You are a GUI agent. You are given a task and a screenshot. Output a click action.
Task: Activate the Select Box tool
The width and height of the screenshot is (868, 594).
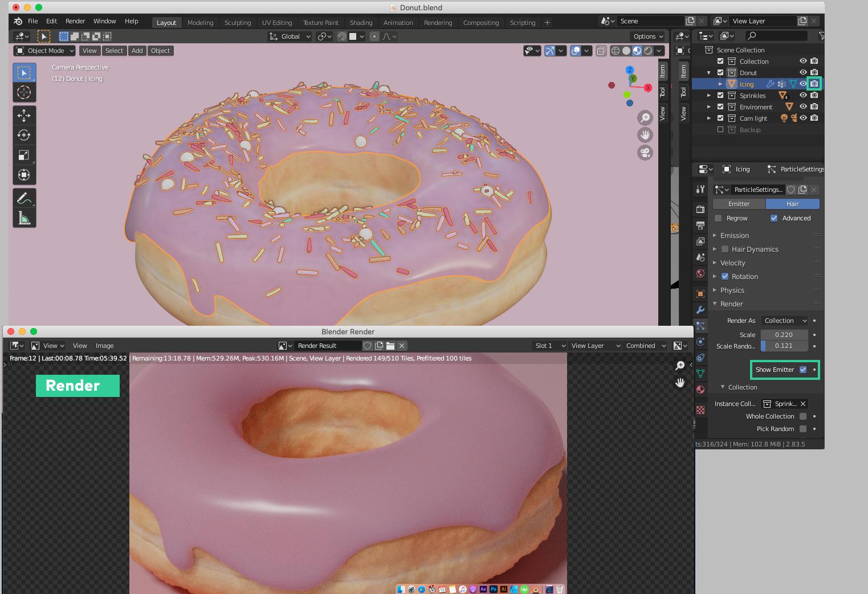24,73
